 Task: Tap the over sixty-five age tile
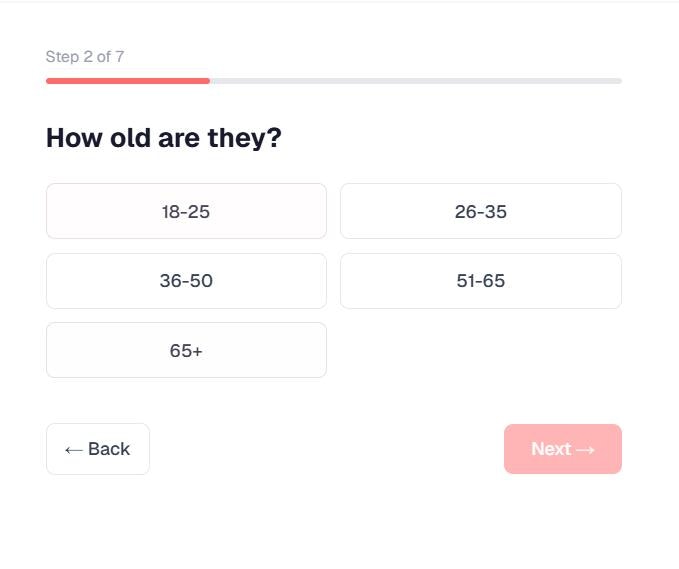(186, 350)
